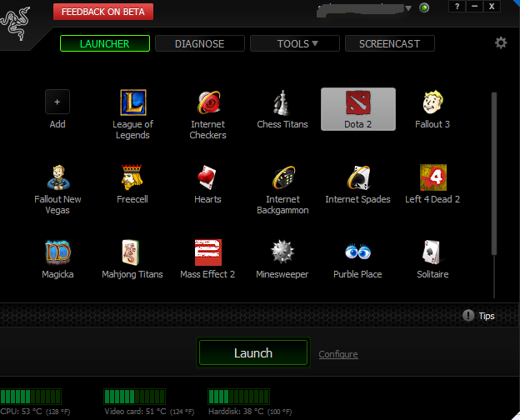
Task: Click the Add game plus icon
Action: 57,102
